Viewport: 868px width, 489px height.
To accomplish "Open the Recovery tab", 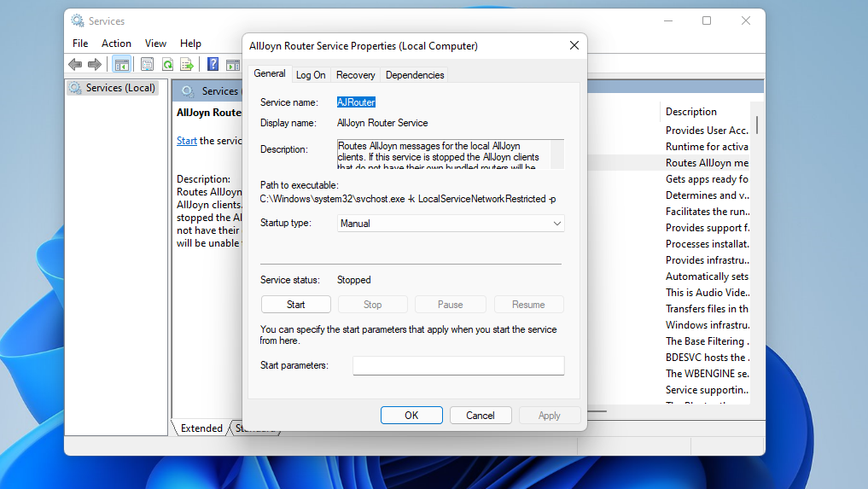I will pyautogui.click(x=355, y=75).
